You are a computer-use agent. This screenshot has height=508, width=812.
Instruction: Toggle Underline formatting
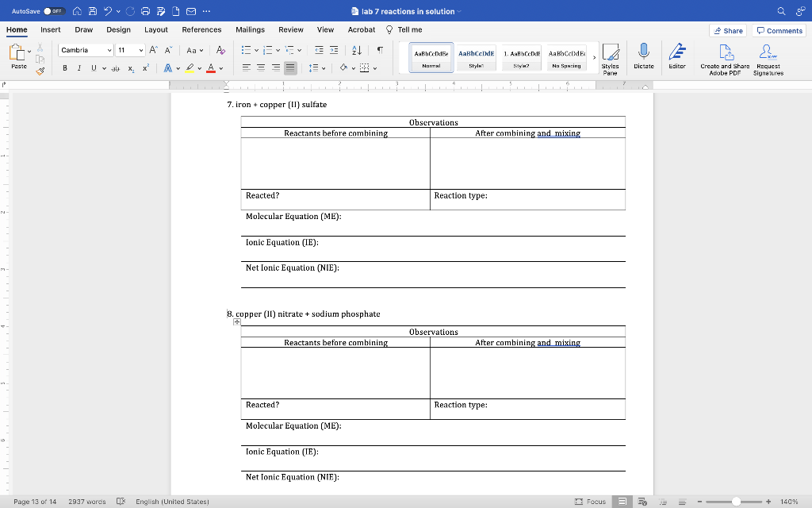coord(94,68)
